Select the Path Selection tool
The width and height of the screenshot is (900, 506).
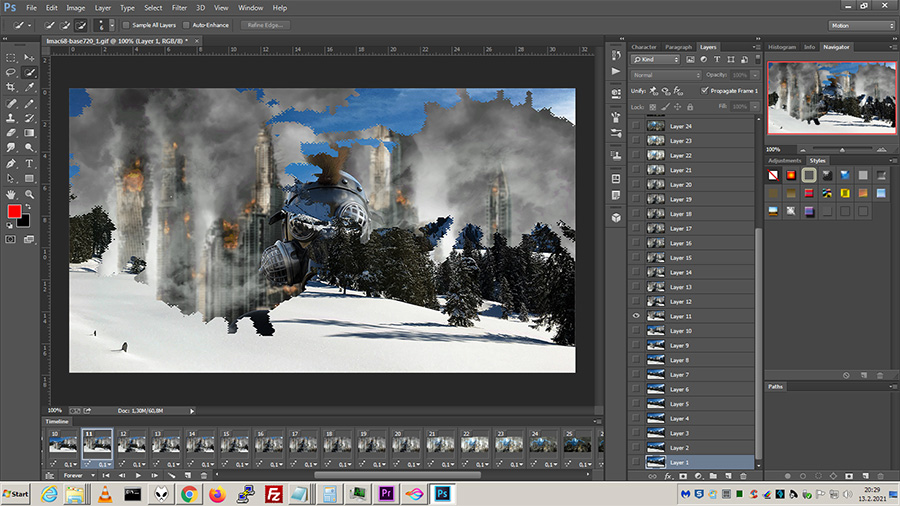[11, 179]
